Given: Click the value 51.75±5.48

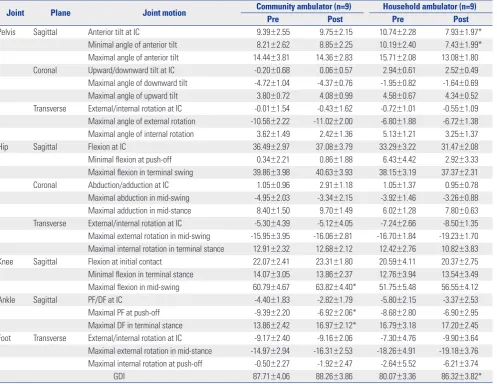Looking at the screenshot, I should click(x=397, y=287).
